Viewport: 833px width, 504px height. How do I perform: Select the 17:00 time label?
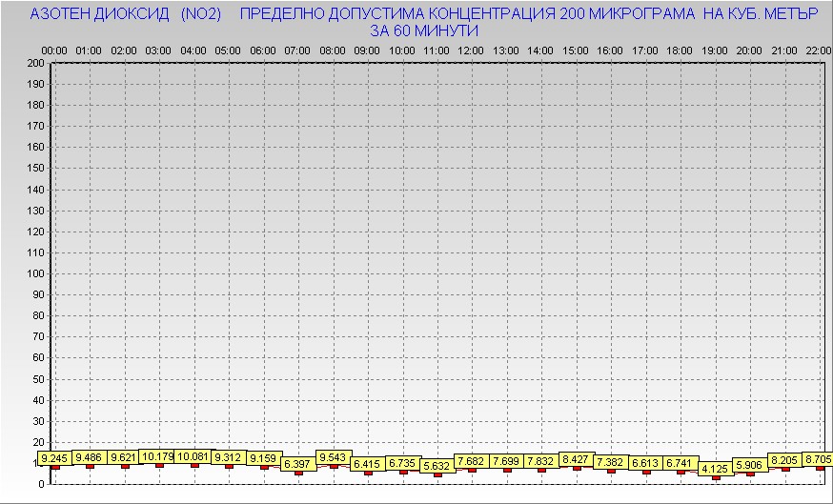645,51
